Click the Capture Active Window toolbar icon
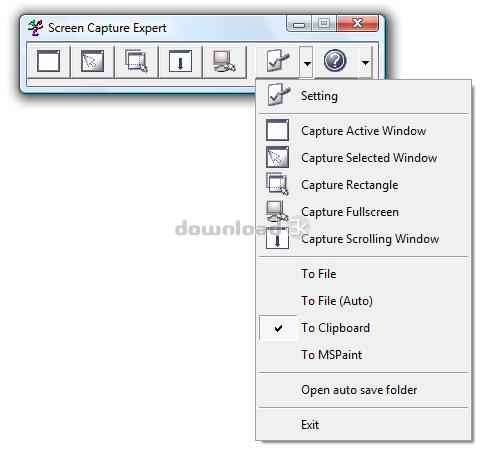The width and height of the screenshot is (487, 454). (x=49, y=62)
